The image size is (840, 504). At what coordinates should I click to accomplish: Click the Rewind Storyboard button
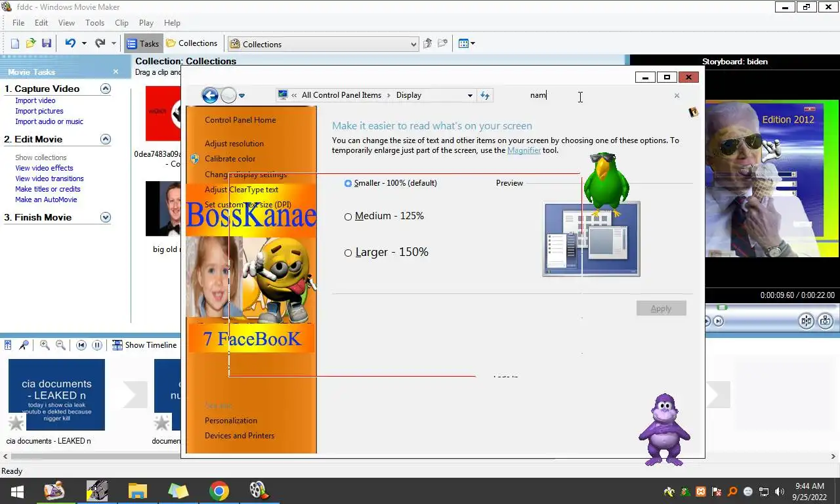point(81,345)
